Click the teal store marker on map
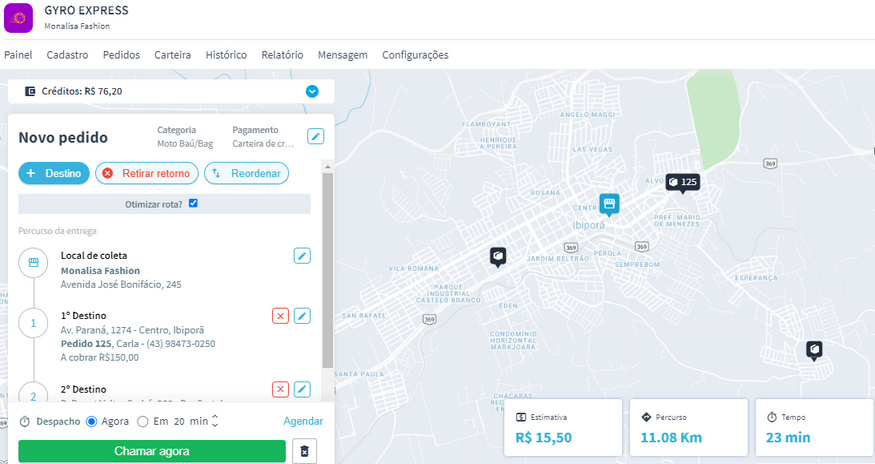 pos(609,204)
